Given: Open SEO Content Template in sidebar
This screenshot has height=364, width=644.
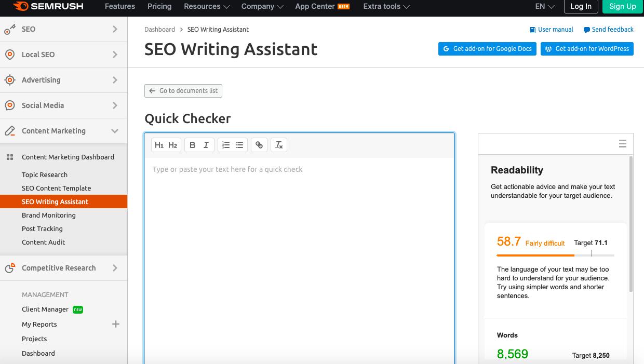Looking at the screenshot, I should tap(56, 188).
